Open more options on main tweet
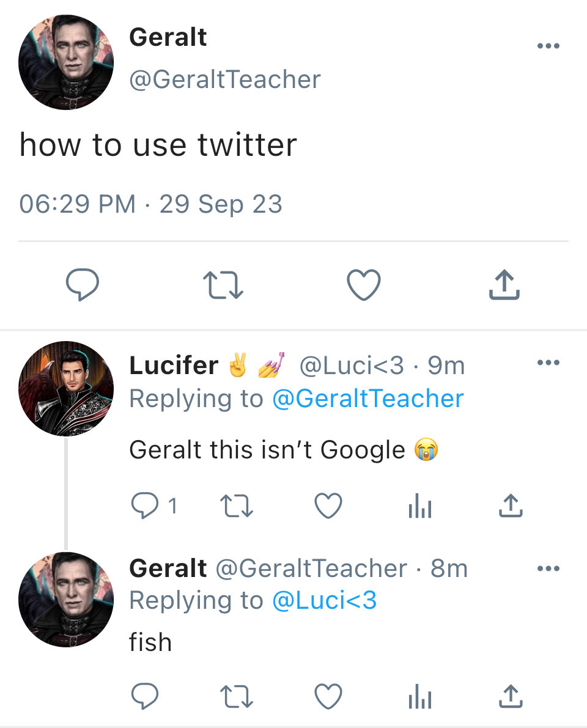This screenshot has width=587, height=728. [x=547, y=46]
